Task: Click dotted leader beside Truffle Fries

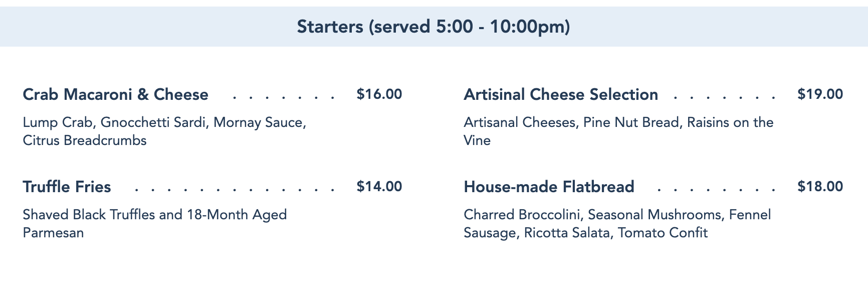Action: click(235, 190)
